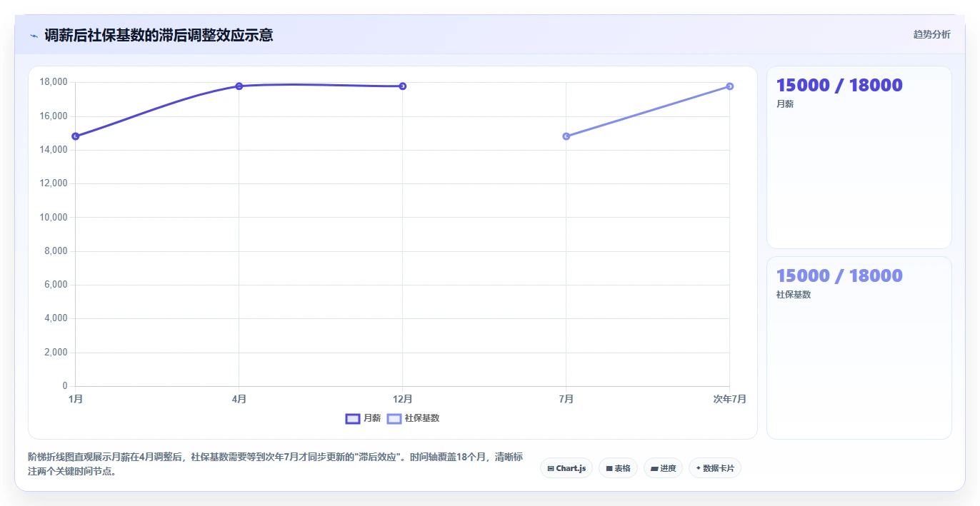Click the 社保基数 data point at 次年7月
Image resolution: width=980 pixels, height=506 pixels.
[x=729, y=86]
